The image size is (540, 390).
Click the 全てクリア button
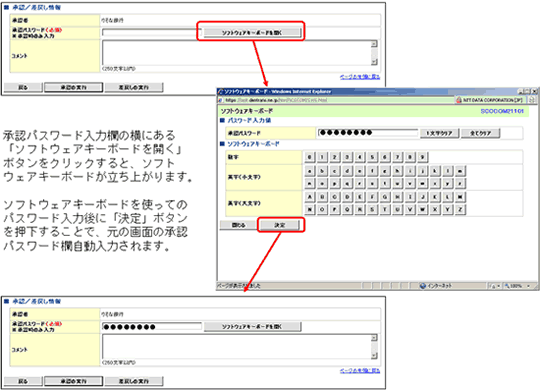[480, 133]
